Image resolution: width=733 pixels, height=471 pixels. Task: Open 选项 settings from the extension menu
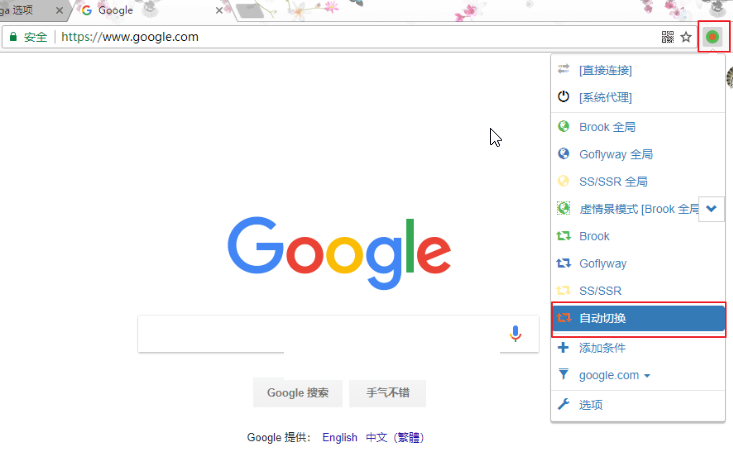(638, 405)
